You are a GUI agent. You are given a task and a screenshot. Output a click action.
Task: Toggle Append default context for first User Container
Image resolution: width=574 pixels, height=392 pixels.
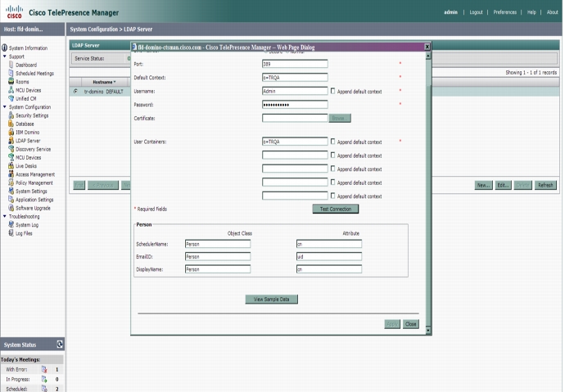pyautogui.click(x=332, y=142)
